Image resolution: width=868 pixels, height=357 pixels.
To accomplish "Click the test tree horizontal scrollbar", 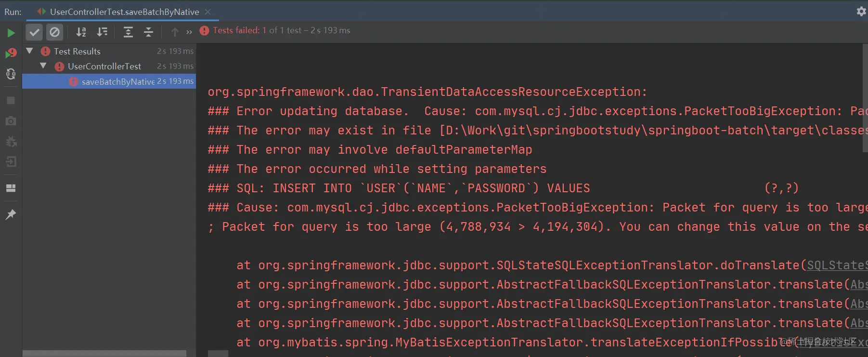I will tap(104, 354).
